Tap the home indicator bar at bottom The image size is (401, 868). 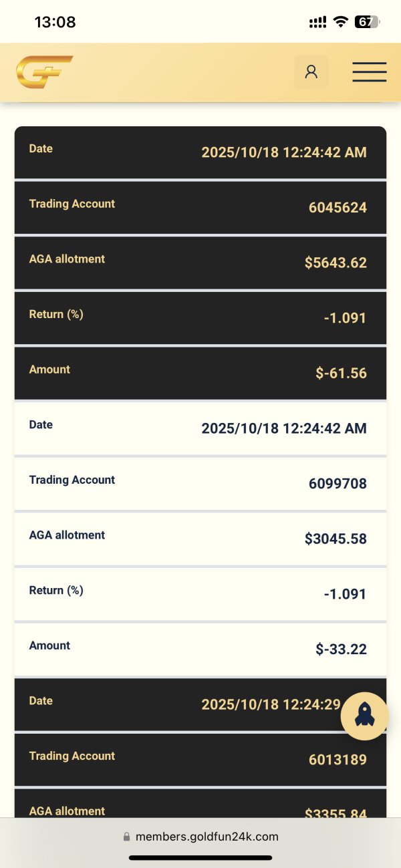(x=200, y=858)
